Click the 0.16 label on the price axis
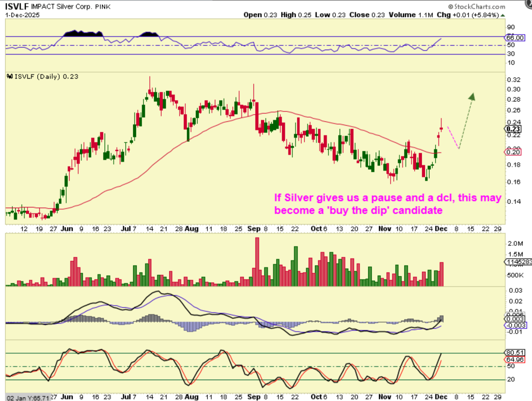Screen dimensions: 532x401 pos(514,182)
